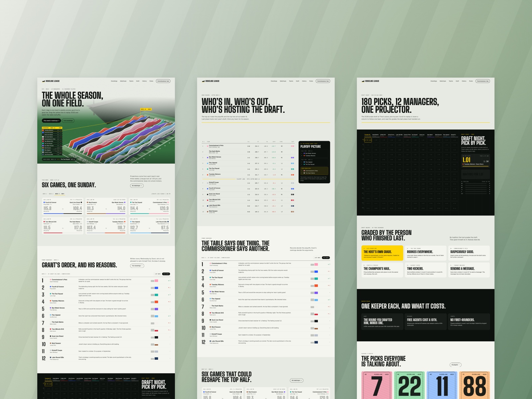Click rank 1 Commissioner's Pets in Grant's Order

click(106, 280)
